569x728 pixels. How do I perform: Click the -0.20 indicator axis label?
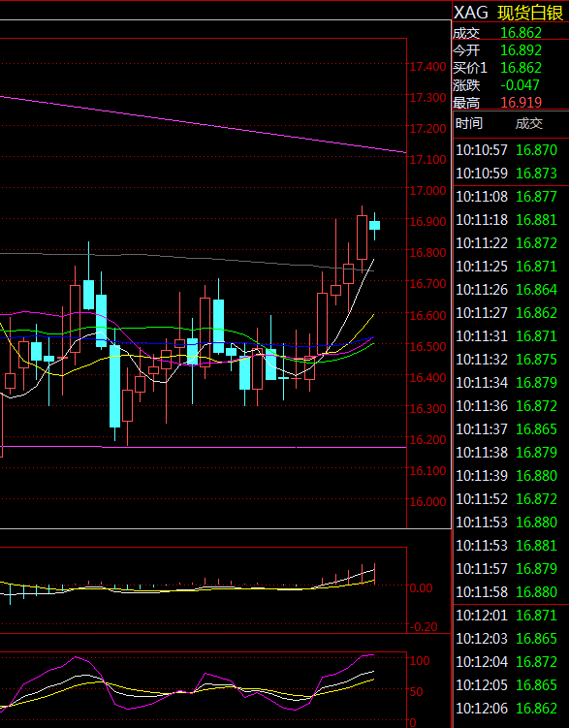[x=424, y=627]
